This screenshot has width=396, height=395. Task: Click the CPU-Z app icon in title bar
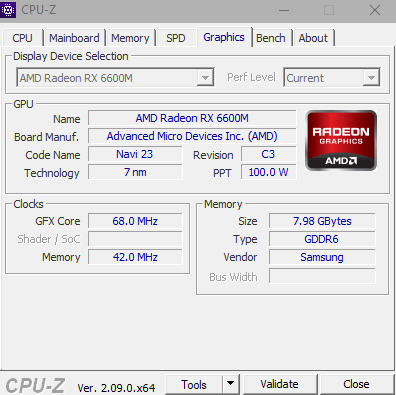(8, 9)
